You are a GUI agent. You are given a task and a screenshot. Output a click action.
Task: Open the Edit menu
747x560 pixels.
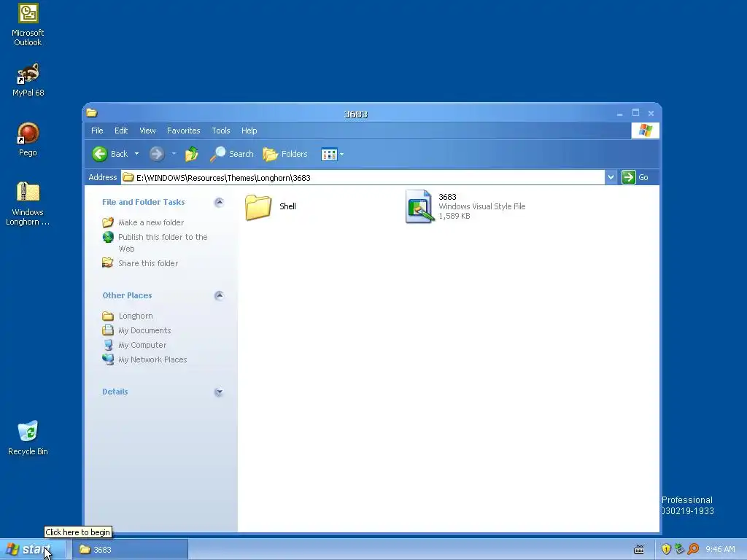tap(121, 131)
